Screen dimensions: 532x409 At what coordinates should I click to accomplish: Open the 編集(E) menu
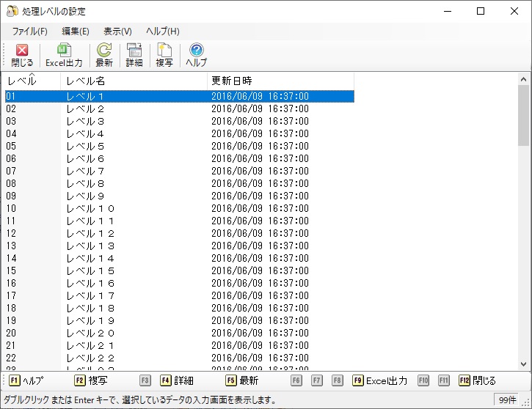click(x=76, y=32)
